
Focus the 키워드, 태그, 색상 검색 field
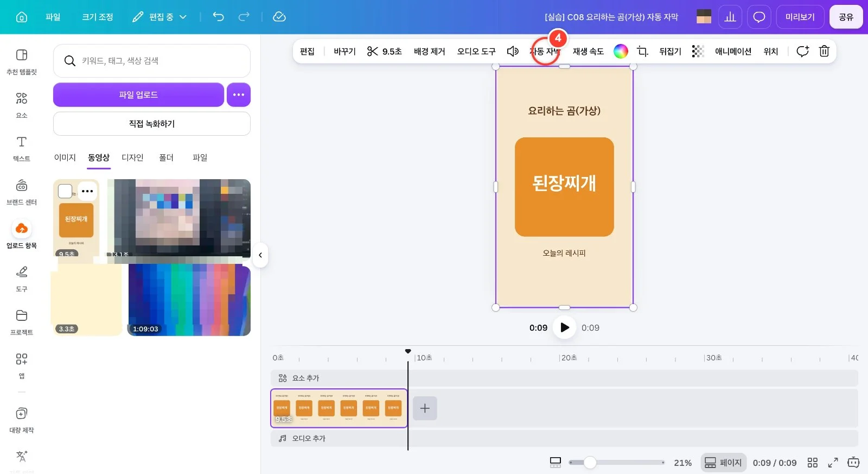[x=152, y=61]
